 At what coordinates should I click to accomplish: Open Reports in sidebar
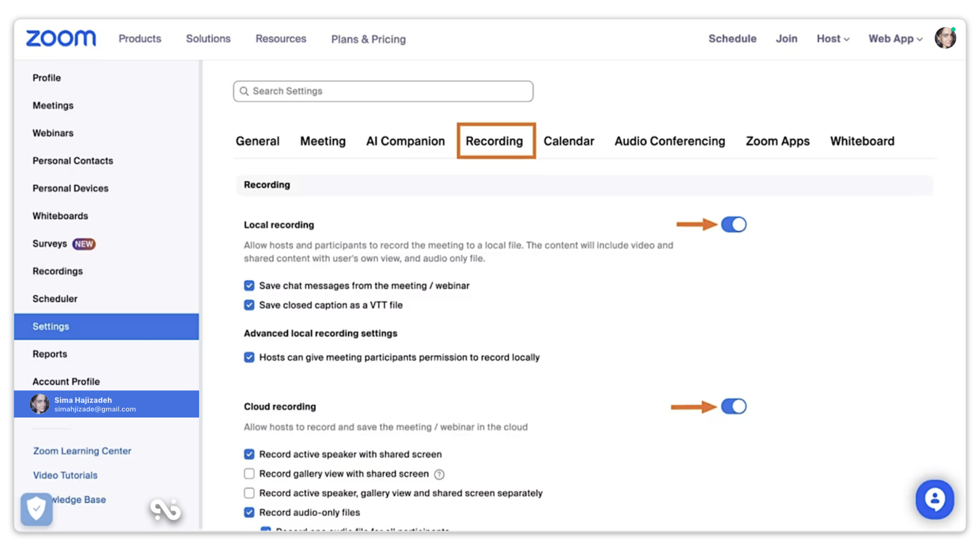[x=50, y=354]
